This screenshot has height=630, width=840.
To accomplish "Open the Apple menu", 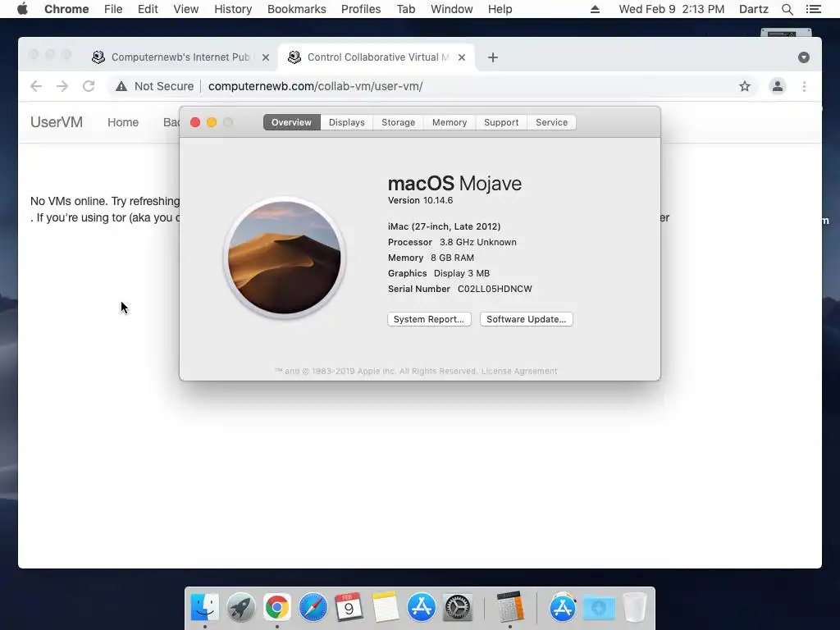I will (x=22, y=9).
